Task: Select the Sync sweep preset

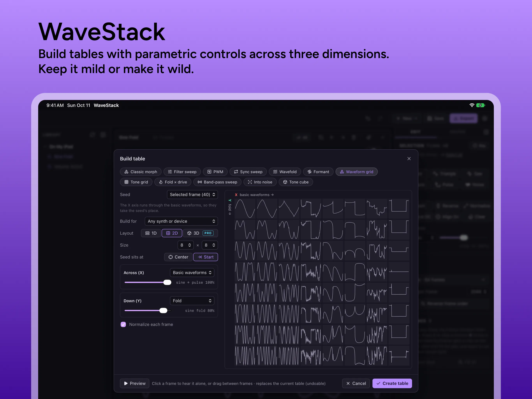Action: click(248, 172)
